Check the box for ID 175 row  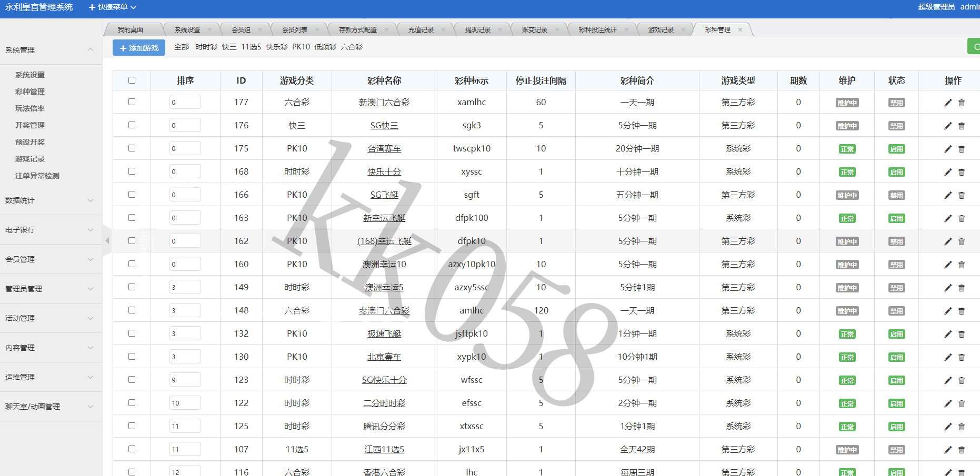coord(132,148)
